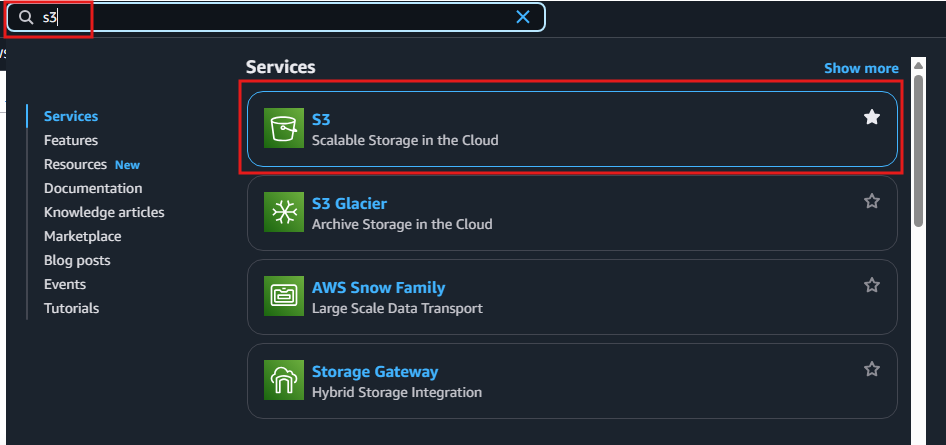Image resolution: width=946 pixels, height=445 pixels.
Task: Click the 'Large Scale Data Transport' description
Action: click(x=397, y=308)
